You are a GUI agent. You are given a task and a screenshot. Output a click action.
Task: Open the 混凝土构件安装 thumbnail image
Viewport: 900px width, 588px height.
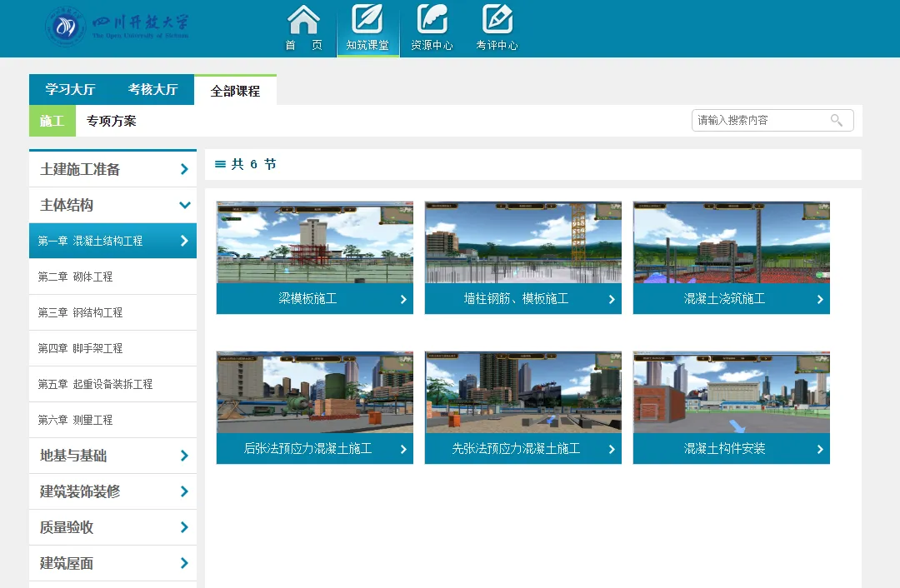(731, 392)
